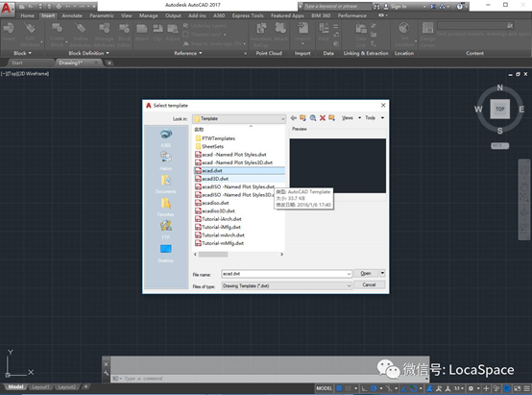This screenshot has height=395, width=532.
Task: Expand the Files of type dropdown
Action: click(349, 286)
